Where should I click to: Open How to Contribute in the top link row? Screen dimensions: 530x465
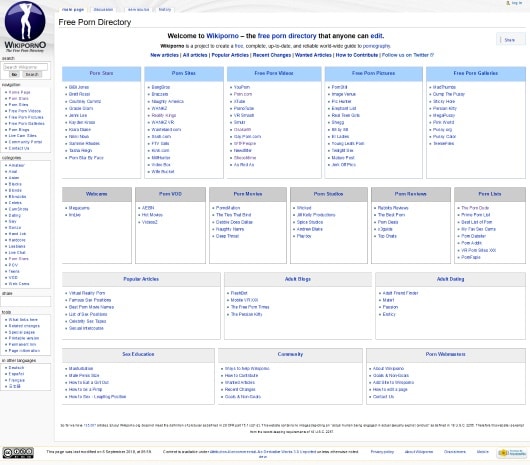click(357, 55)
